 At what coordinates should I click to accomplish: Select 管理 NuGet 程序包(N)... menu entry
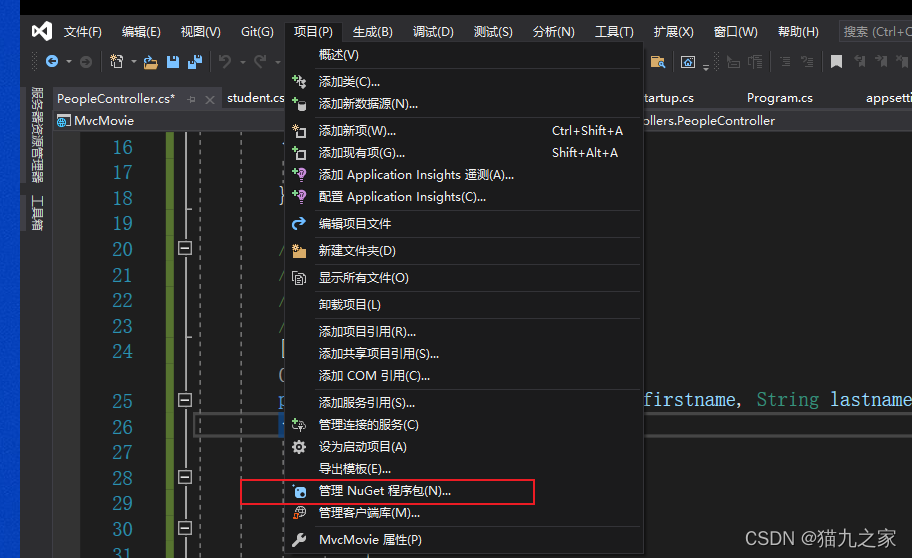pyautogui.click(x=464, y=491)
